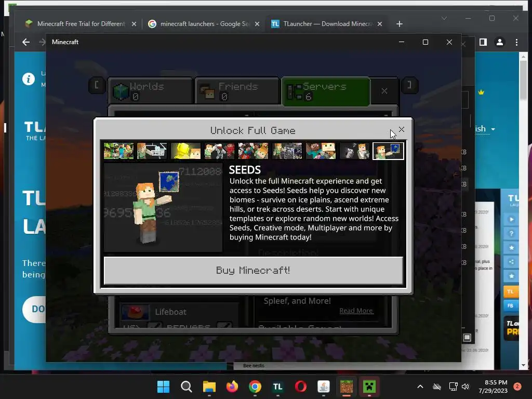Open the volume control in system tray
The image size is (532, 399).
pyautogui.click(x=465, y=387)
